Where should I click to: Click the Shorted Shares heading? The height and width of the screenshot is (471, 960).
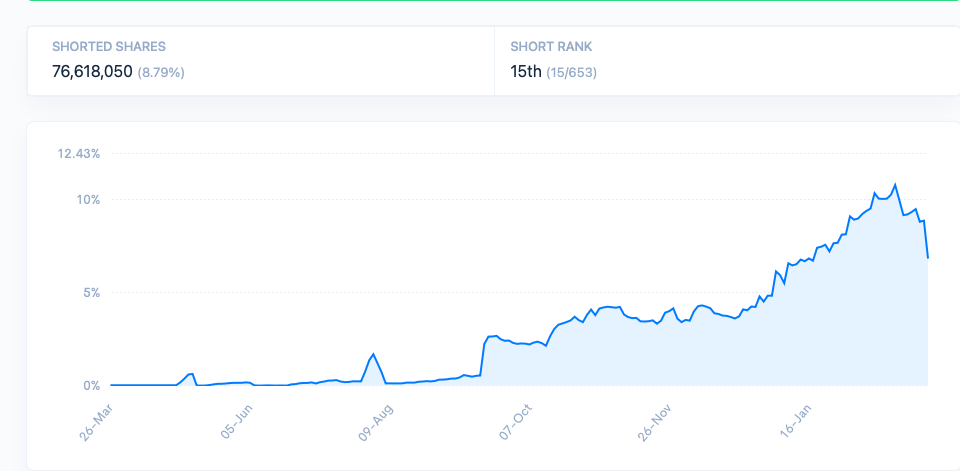[x=109, y=46]
